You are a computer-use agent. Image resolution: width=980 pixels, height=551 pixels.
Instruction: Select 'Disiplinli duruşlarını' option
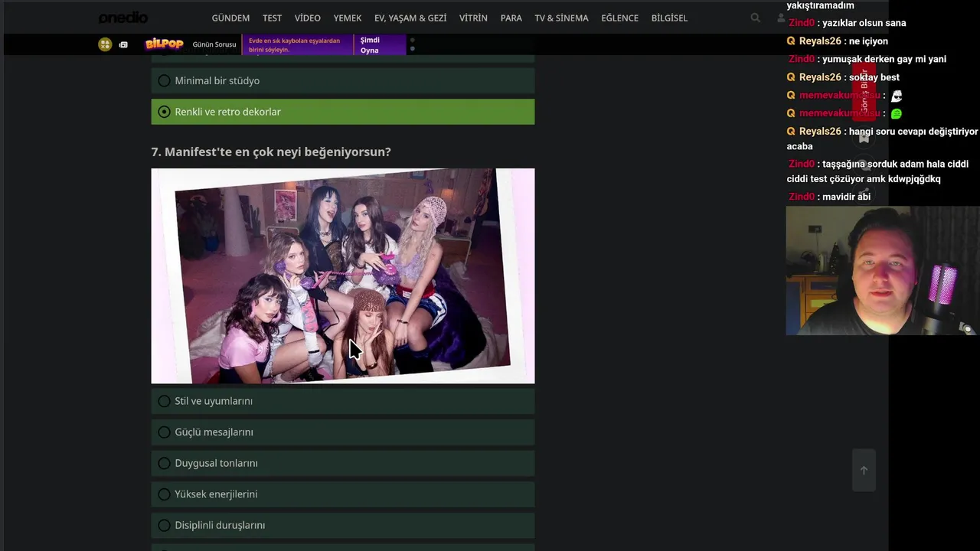(x=343, y=525)
